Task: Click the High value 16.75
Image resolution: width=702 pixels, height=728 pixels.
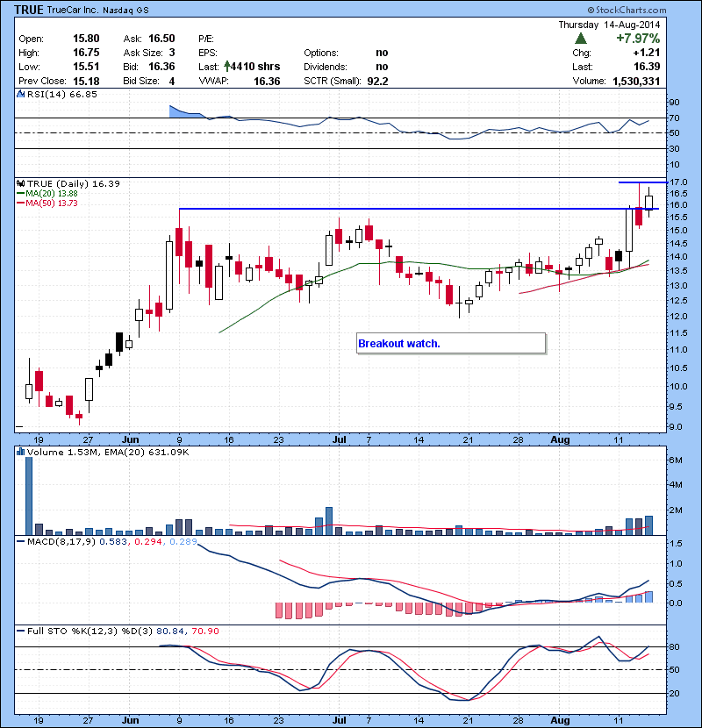Action: tap(86, 53)
